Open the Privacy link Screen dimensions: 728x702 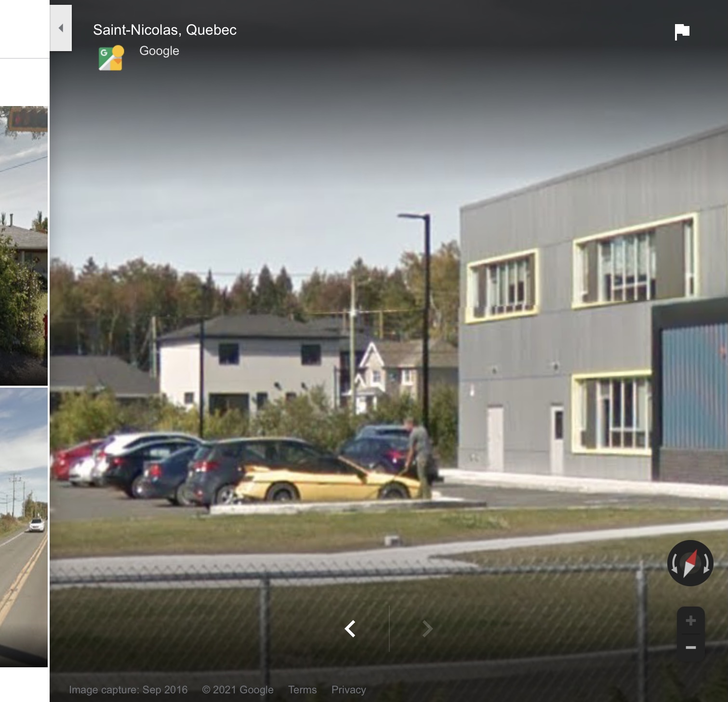[x=348, y=690]
